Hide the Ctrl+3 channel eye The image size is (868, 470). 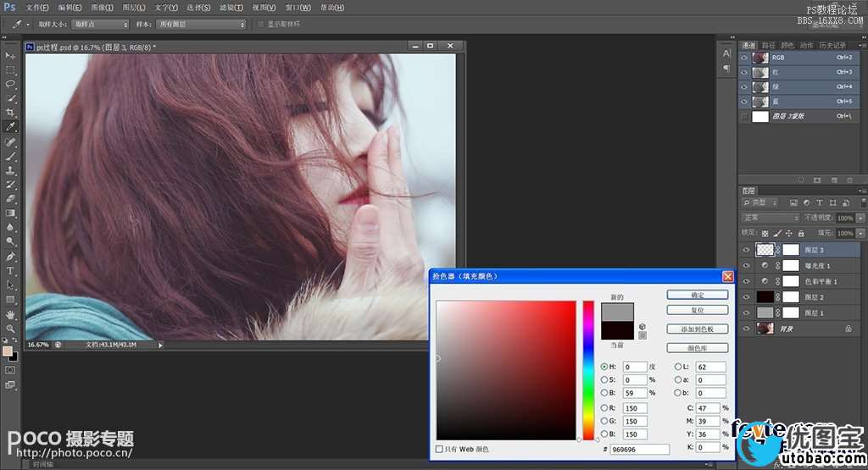tap(744, 73)
